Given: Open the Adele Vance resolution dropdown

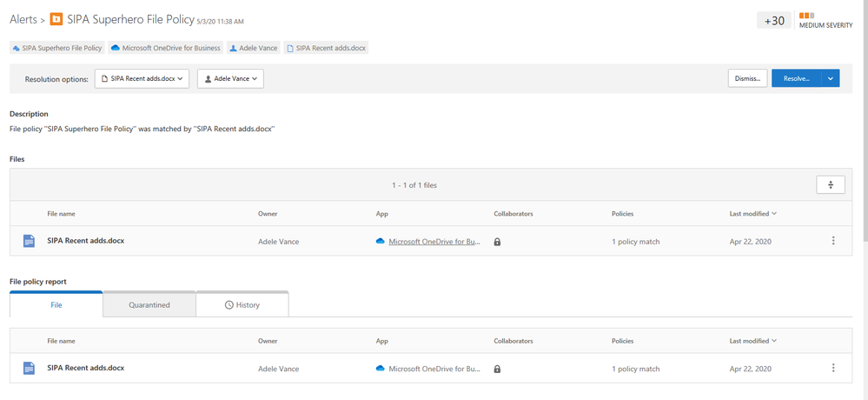Looking at the screenshot, I should tap(230, 78).
